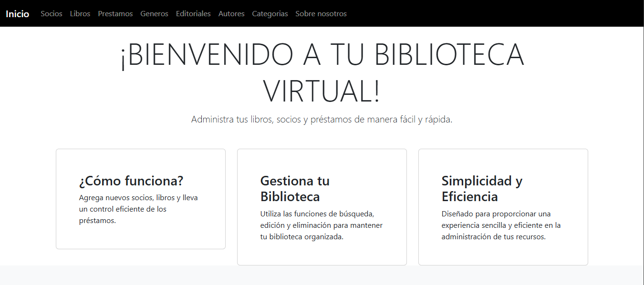Open the Categorias section
Viewport: 644px width, 285px height.
270,13
